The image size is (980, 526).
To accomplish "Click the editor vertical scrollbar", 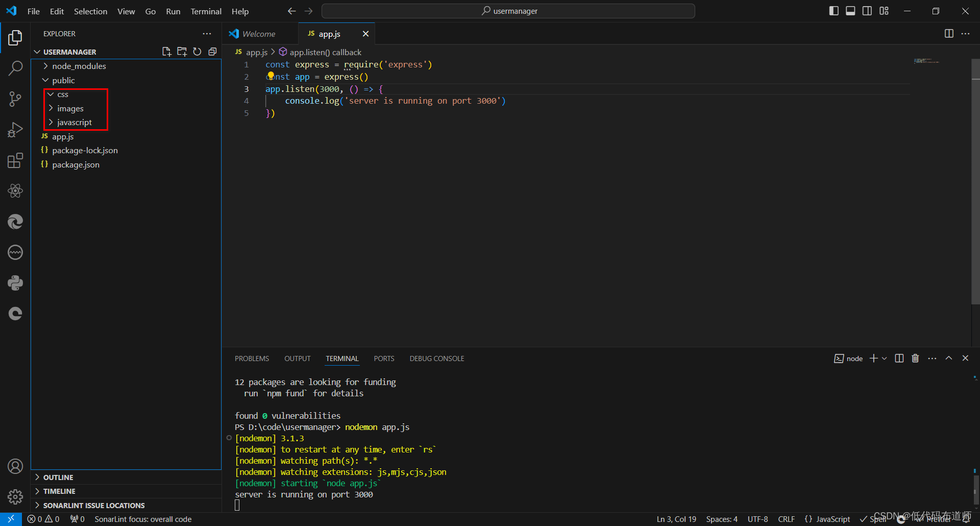I will [975, 181].
